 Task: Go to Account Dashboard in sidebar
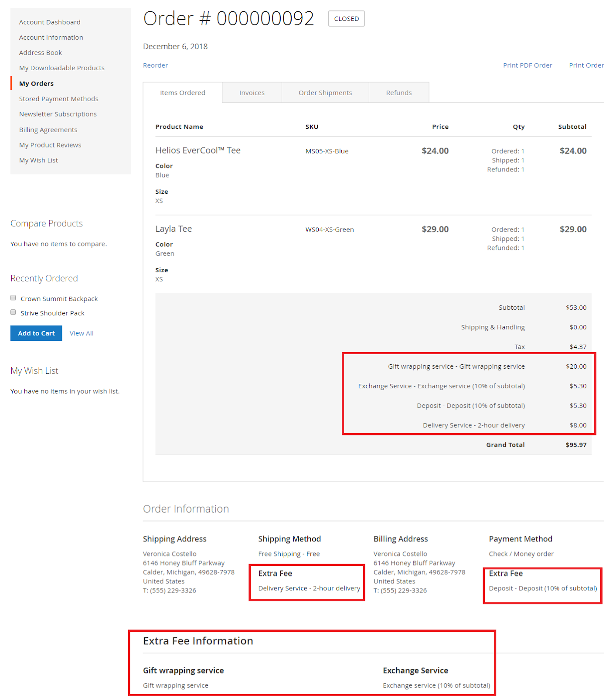(x=50, y=22)
